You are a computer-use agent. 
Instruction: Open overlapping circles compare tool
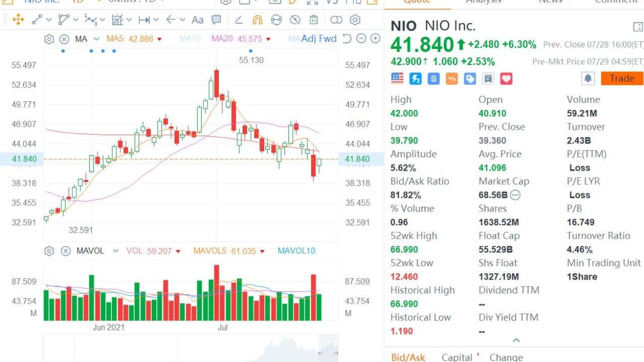pos(336,20)
